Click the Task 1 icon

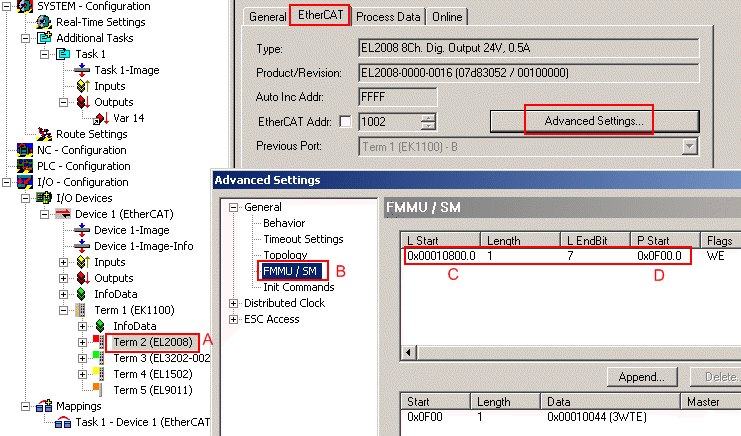pos(63,54)
